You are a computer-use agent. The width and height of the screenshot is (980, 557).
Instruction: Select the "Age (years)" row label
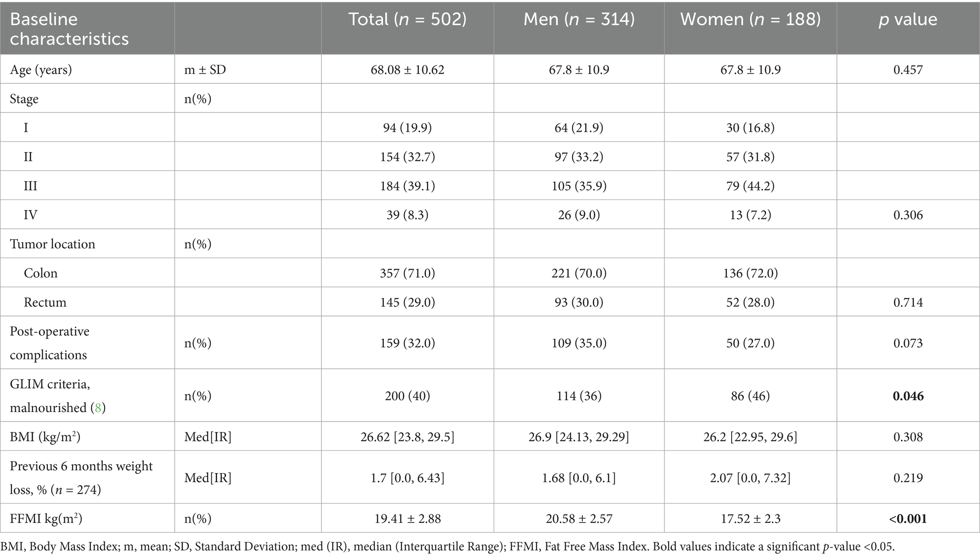(x=41, y=70)
